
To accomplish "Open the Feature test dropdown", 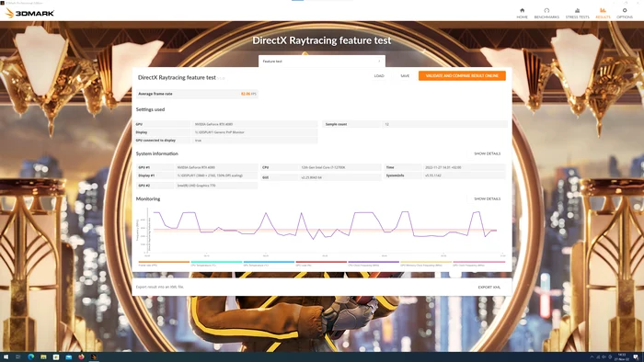I will [x=322, y=61].
